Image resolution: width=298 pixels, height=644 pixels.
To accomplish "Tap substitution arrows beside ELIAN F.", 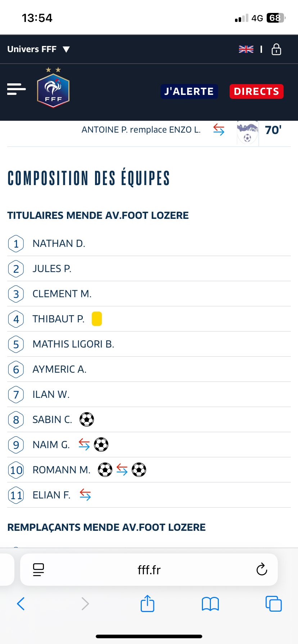I will coord(85,495).
